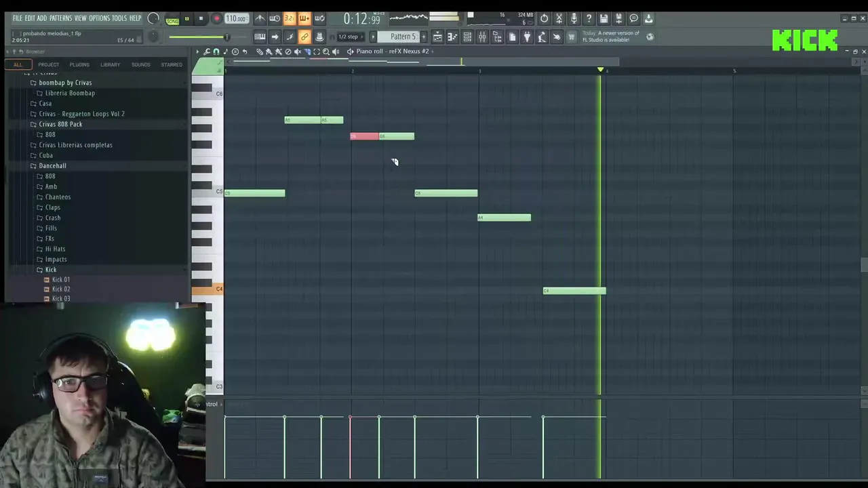Toggle the 3.2.1 countdown before recording
Image resolution: width=868 pixels, height=488 pixels.
(x=289, y=18)
